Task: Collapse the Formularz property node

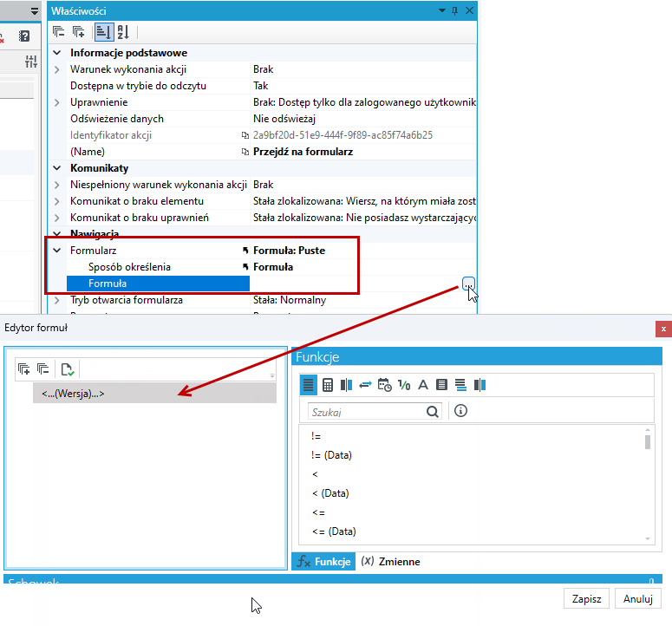Action: (57, 251)
